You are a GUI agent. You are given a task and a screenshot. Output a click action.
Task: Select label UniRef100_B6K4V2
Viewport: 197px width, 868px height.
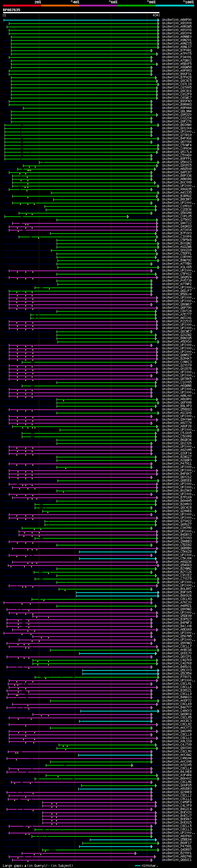coord(177,778)
